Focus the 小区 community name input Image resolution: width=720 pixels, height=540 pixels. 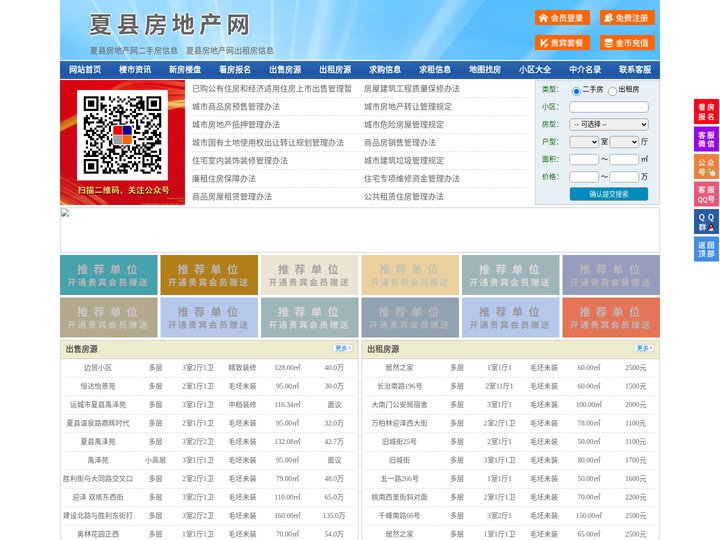coord(609,107)
